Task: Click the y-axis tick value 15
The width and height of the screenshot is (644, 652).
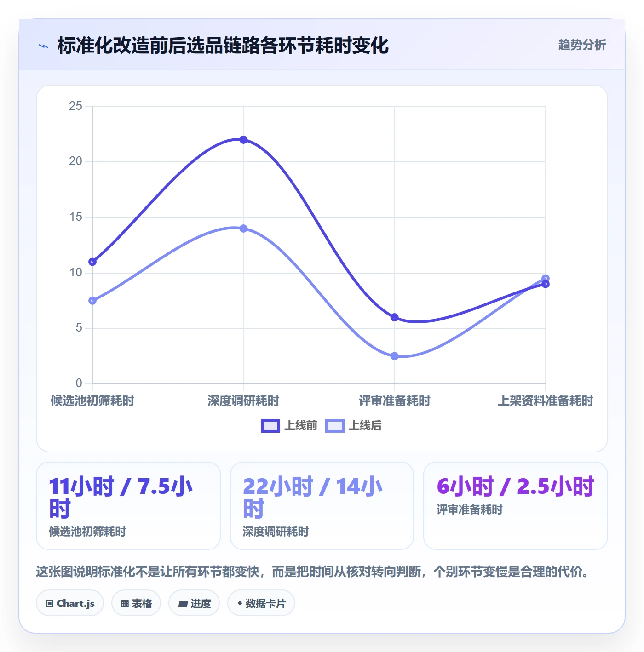Action: [75, 217]
